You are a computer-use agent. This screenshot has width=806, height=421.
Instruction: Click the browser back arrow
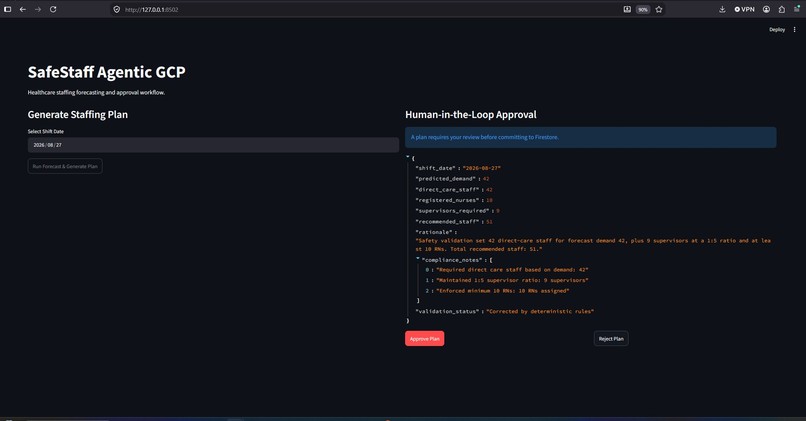[23, 9]
